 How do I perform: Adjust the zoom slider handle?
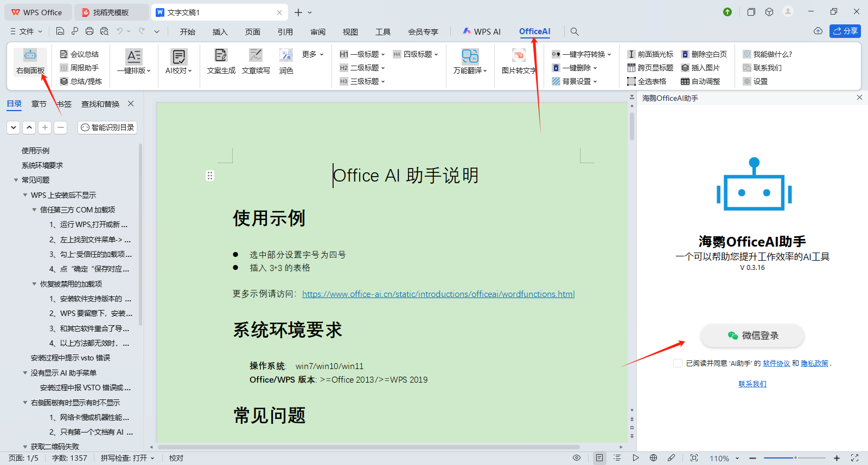coord(795,458)
